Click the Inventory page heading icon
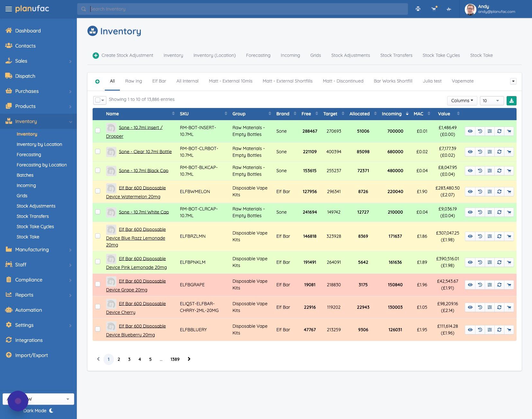532x419 pixels. pyautogui.click(x=93, y=31)
